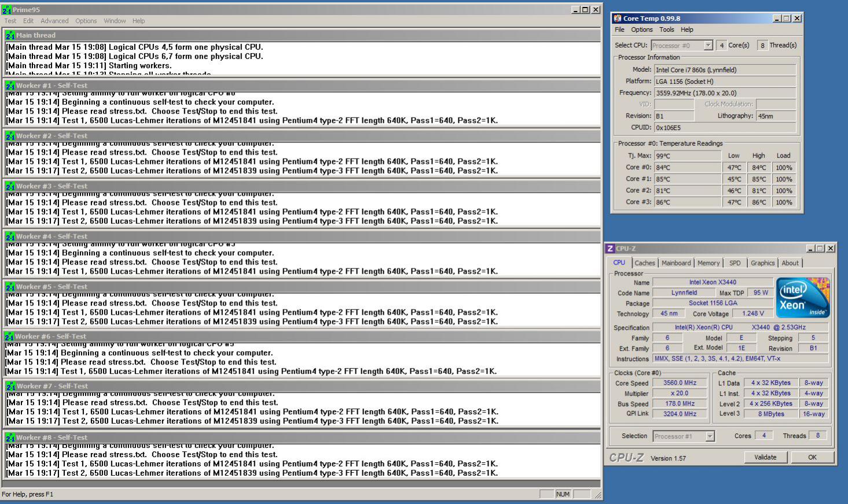Click the Bus Speed 178.0 MHz value
This screenshot has width=848, height=504.
pos(680,403)
